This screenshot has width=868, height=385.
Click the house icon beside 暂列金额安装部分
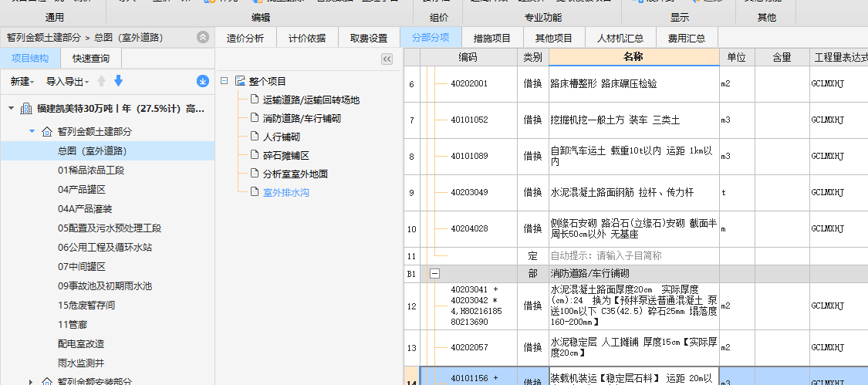(x=47, y=382)
